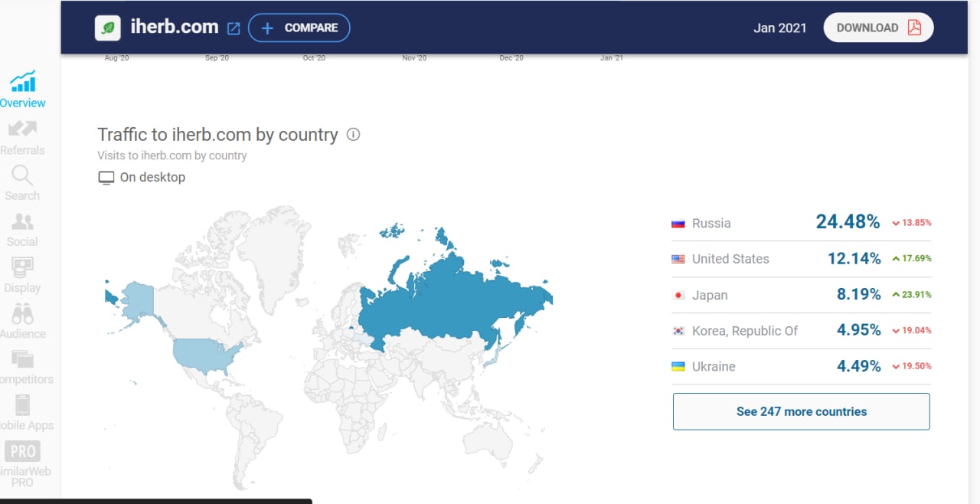Click the PDF icon in Download button
The image size is (980, 504).
tap(914, 28)
